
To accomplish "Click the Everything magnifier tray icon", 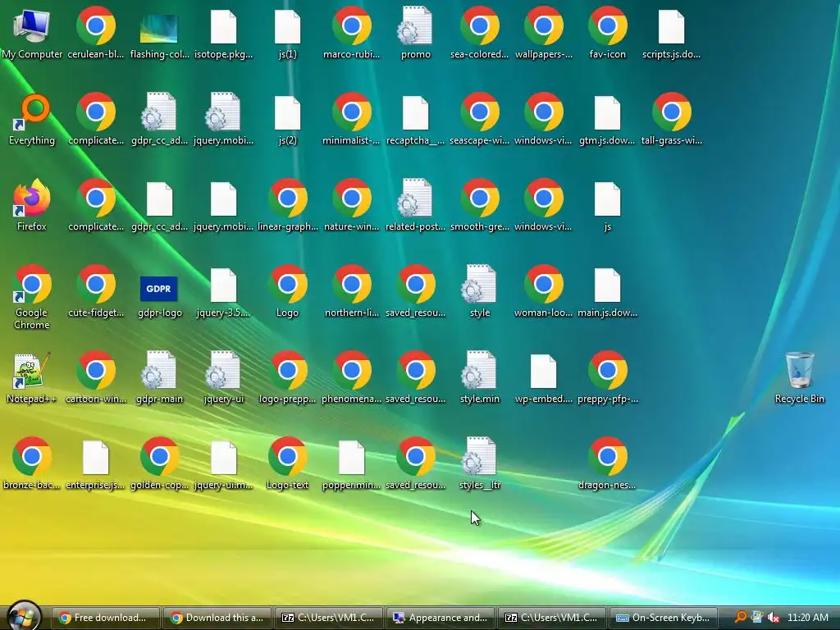I will (x=741, y=617).
